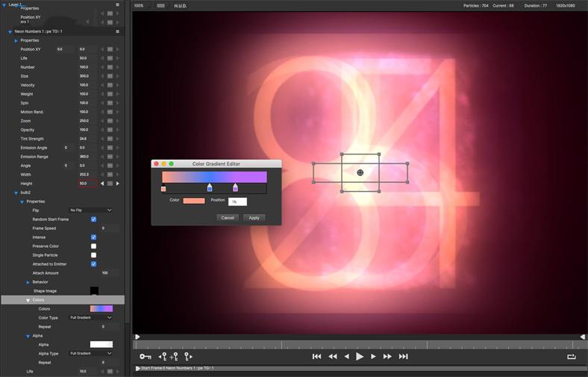Click the Height keyframe graph icon

[x=110, y=184]
